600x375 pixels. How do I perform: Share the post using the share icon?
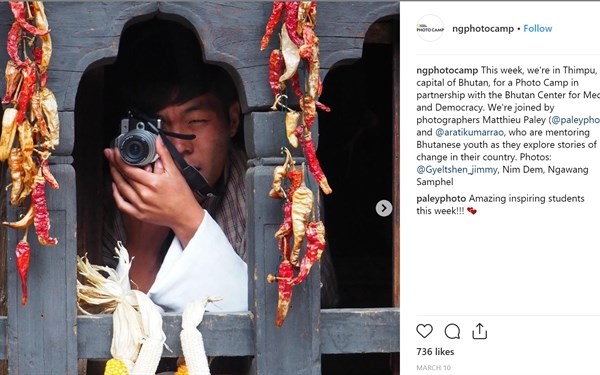[479, 331]
